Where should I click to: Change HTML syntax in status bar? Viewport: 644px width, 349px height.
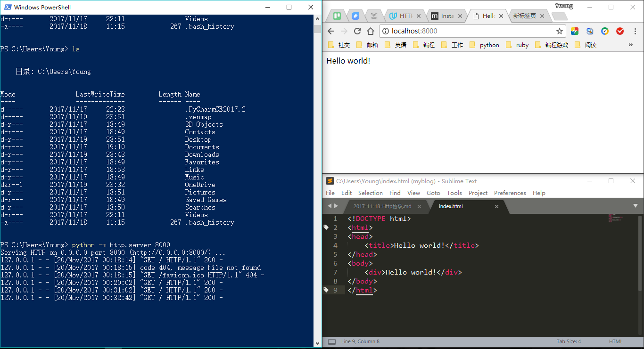pos(616,341)
